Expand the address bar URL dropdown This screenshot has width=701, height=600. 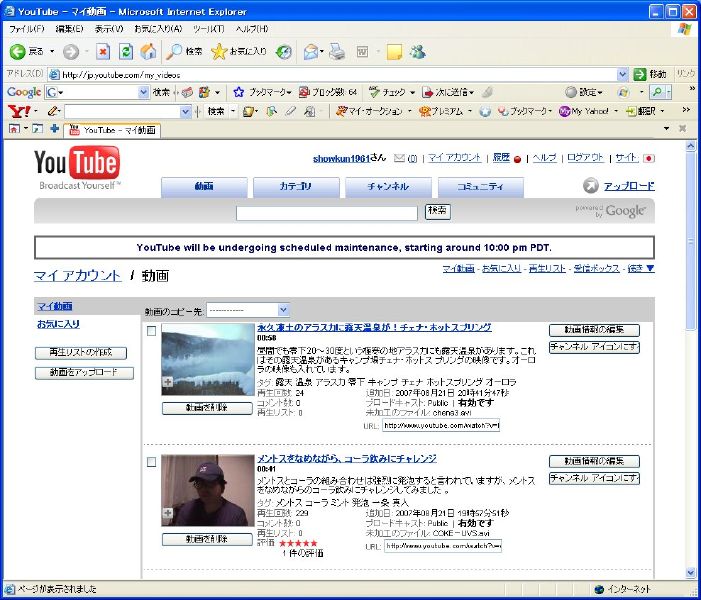(x=622, y=74)
